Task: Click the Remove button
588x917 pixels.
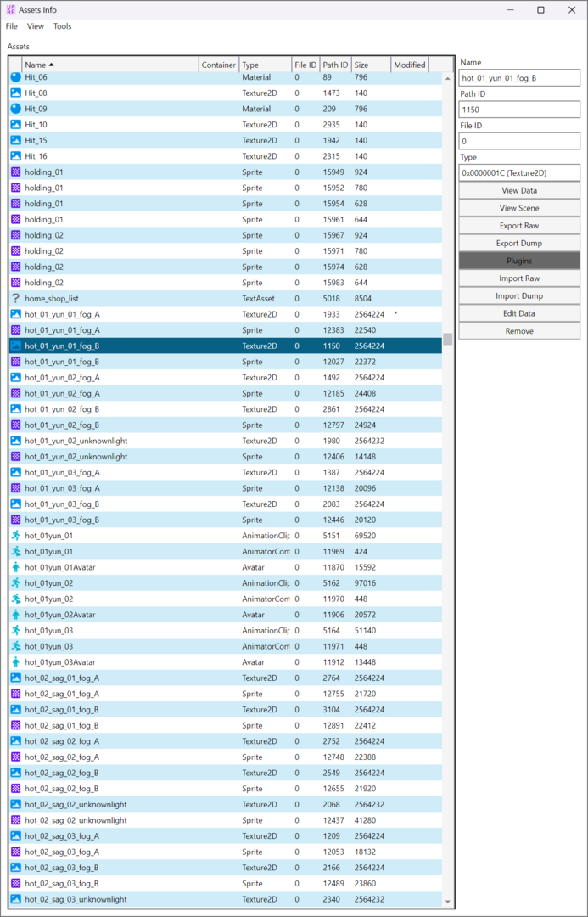Action: (519, 331)
